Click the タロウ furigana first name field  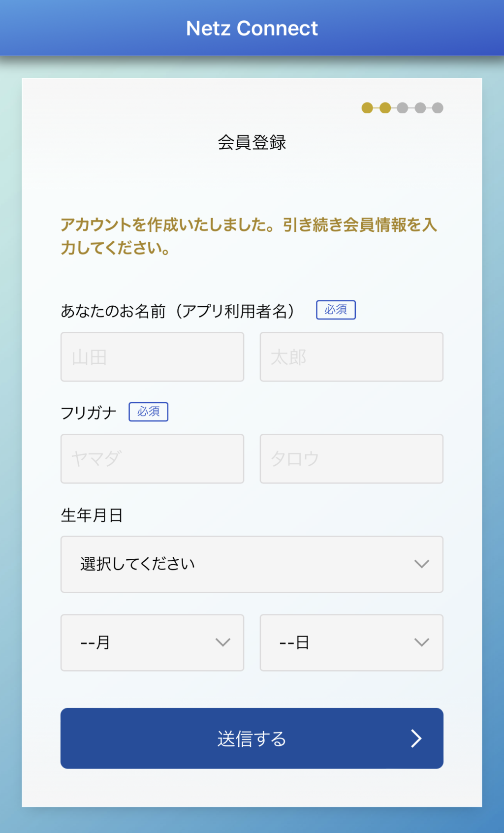(351, 459)
